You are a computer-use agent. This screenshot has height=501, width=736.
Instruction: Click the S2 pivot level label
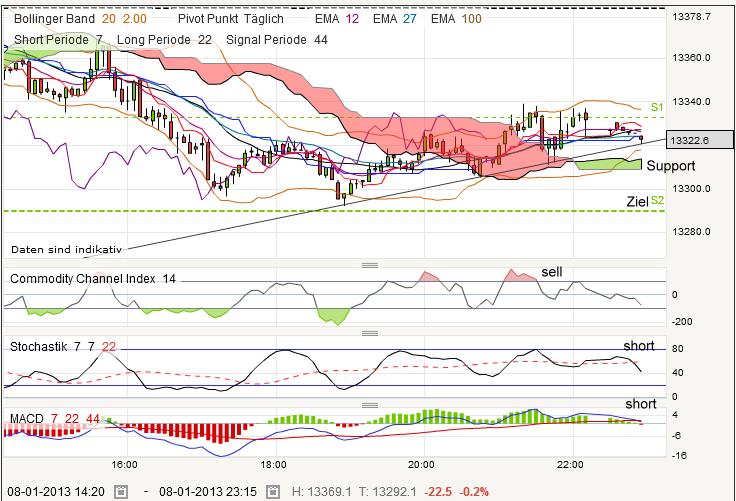coord(658,200)
